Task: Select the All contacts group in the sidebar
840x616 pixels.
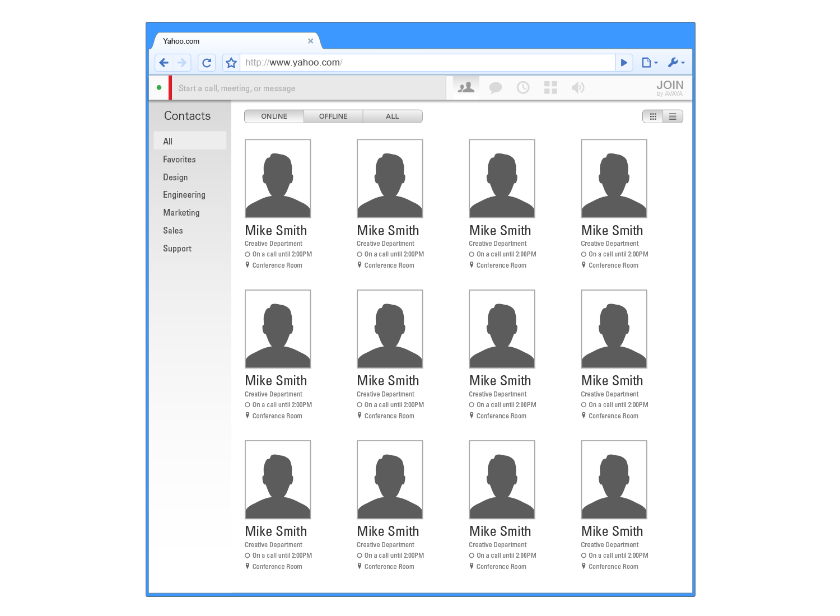Action: coord(190,141)
